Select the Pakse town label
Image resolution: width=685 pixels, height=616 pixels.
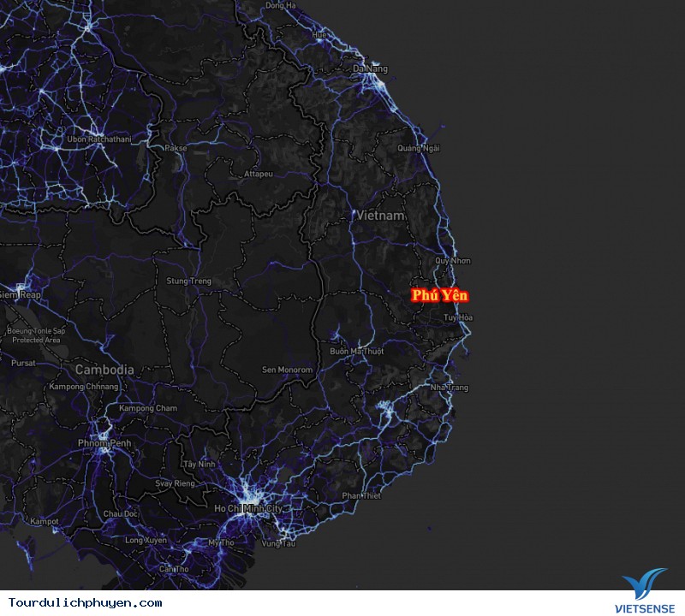point(176,147)
